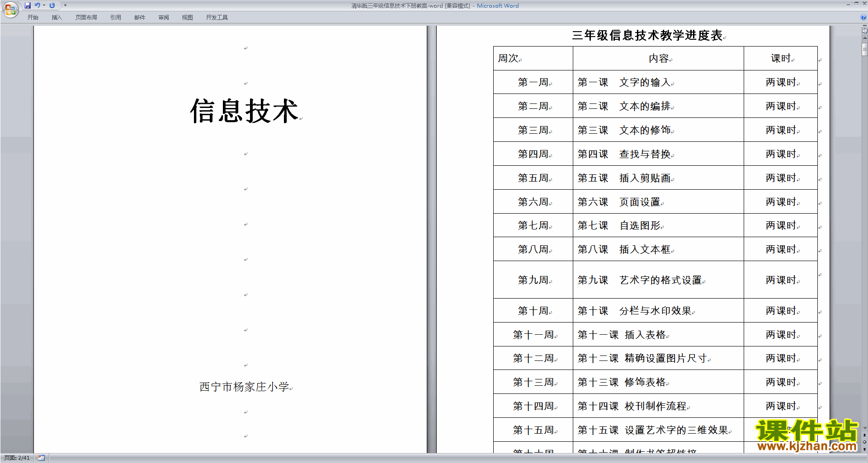Switch to the 视图 tab
Image resolution: width=868 pixels, height=463 pixels.
(187, 18)
